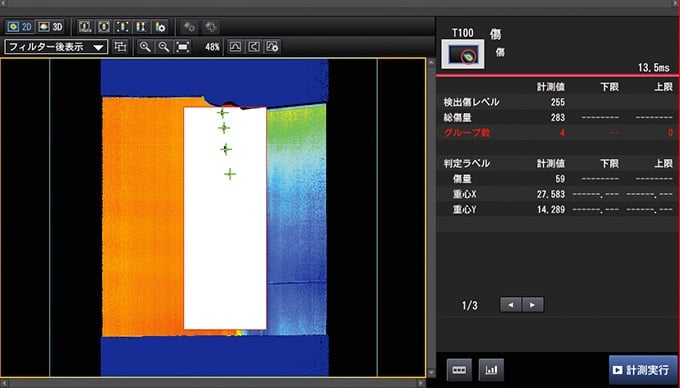Image resolution: width=680 pixels, height=388 pixels.
Task: Click the region overlay display icon
Action: pos(120,47)
